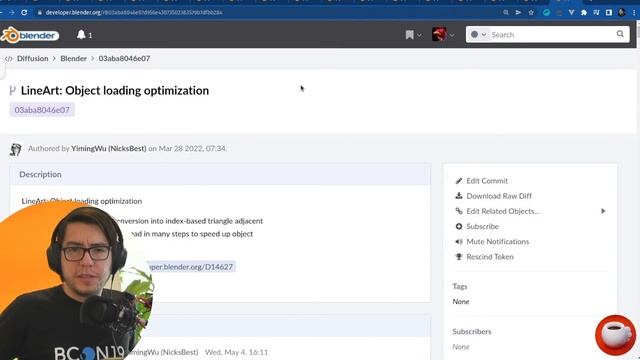The height and width of the screenshot is (360, 640).
Task: Open user profile avatar menu
Action: pos(443,35)
